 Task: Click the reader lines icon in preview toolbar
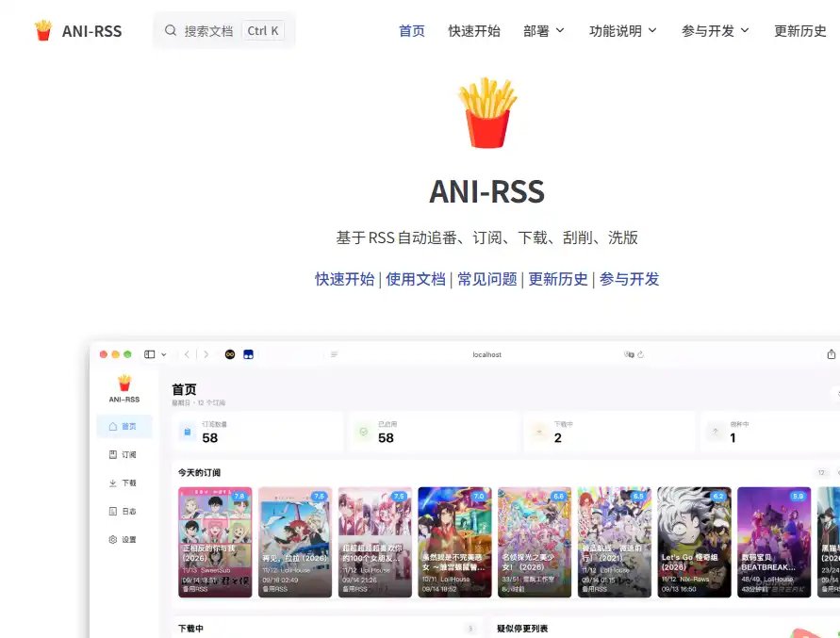pyautogui.click(x=335, y=354)
